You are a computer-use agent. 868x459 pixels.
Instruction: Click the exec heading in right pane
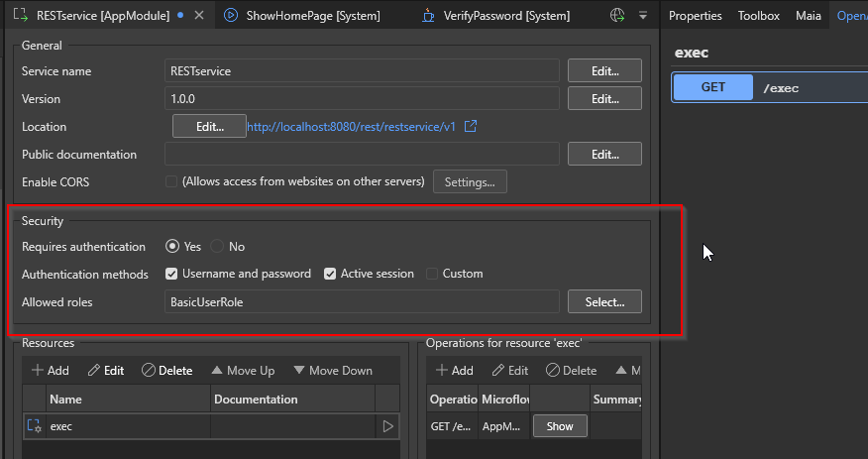point(692,53)
